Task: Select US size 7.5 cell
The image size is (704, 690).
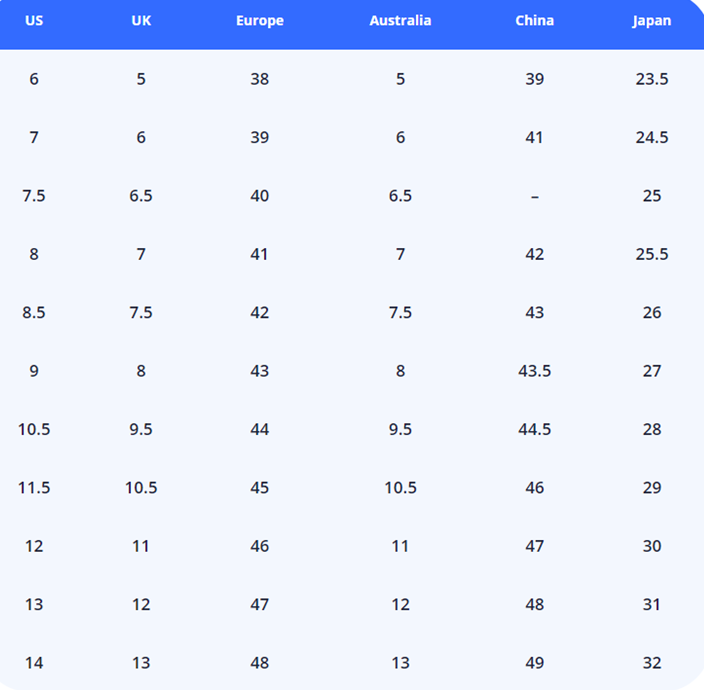Action: pyautogui.click(x=34, y=196)
